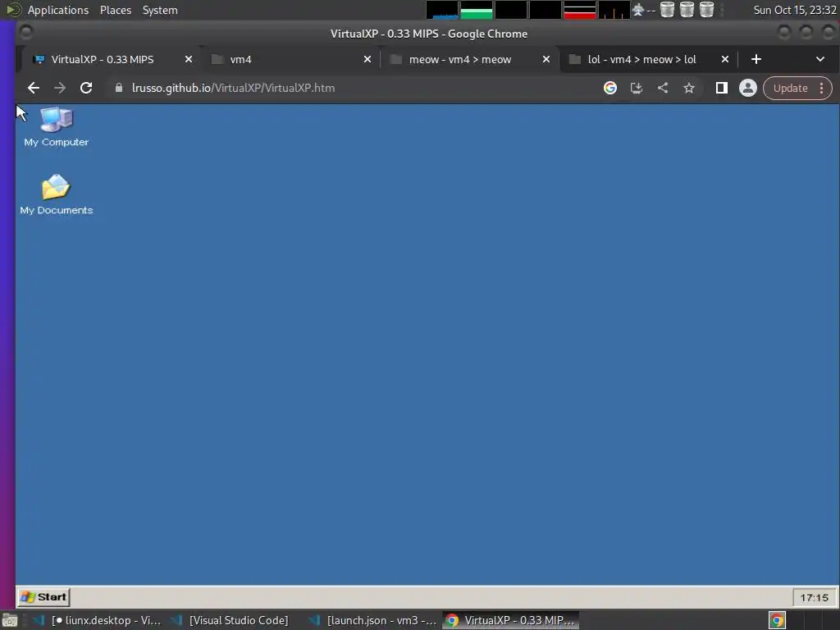Image resolution: width=840 pixels, height=630 pixels.
Task: Close the meow tab
Action: tap(546, 59)
